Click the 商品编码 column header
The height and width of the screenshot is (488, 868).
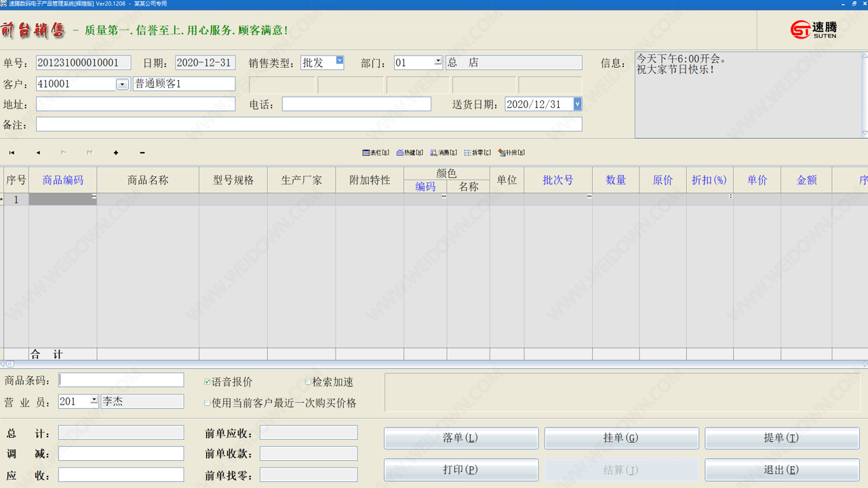[63, 180]
